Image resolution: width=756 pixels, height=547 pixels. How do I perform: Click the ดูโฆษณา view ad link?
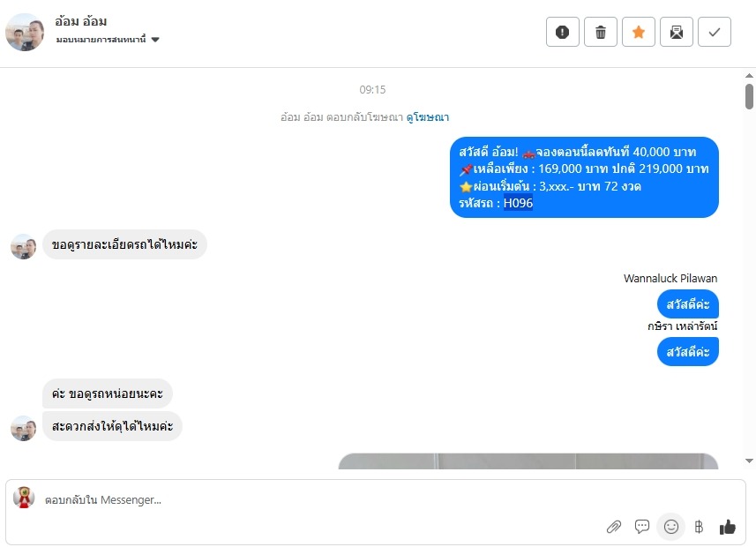[428, 117]
